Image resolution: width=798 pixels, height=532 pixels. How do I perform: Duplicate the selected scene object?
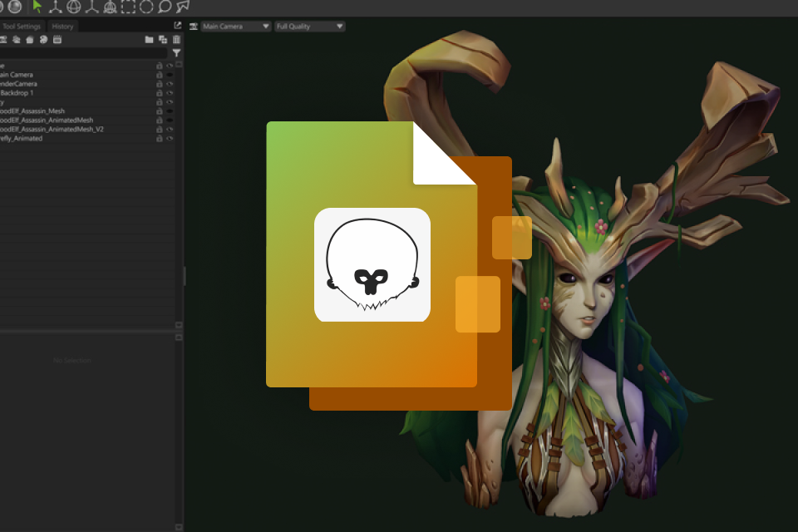click(x=163, y=40)
